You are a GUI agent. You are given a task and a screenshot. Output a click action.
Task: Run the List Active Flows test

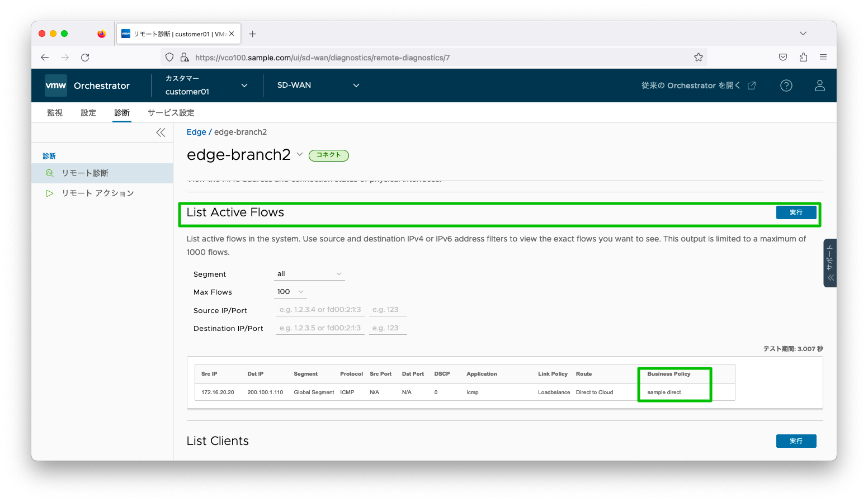pos(796,212)
